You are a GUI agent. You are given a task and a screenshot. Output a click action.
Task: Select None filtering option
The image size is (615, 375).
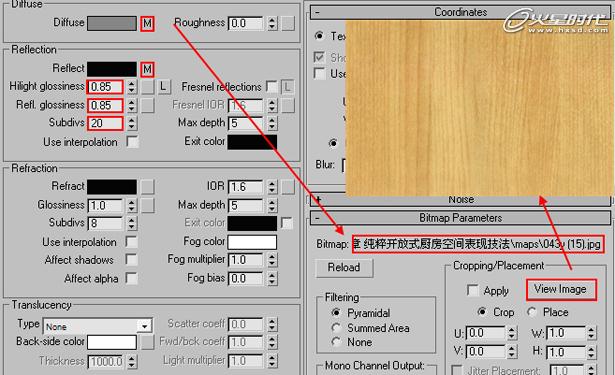pyautogui.click(x=336, y=342)
